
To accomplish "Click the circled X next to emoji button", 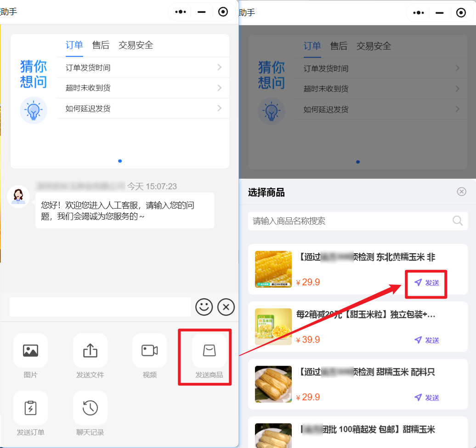I will [x=226, y=307].
